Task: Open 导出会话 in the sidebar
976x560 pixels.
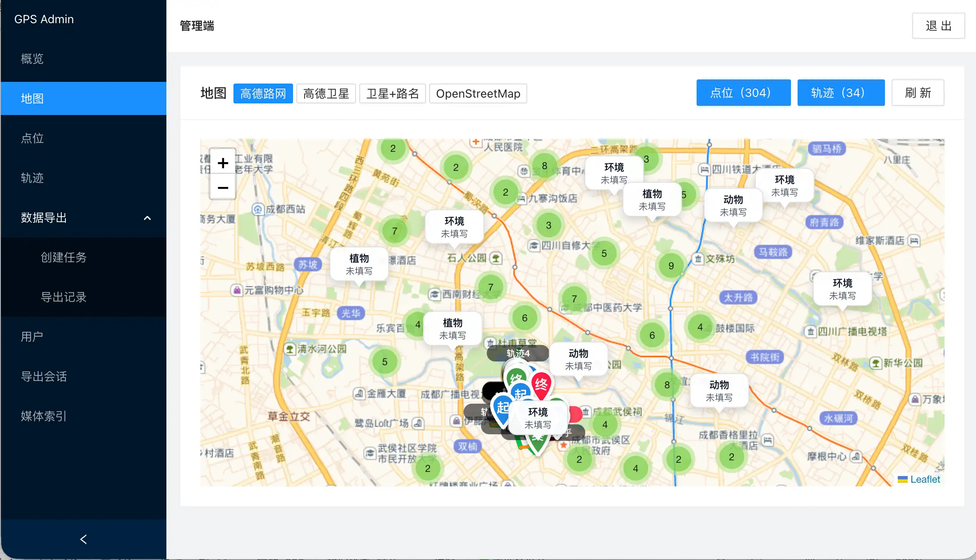Action: [84, 376]
